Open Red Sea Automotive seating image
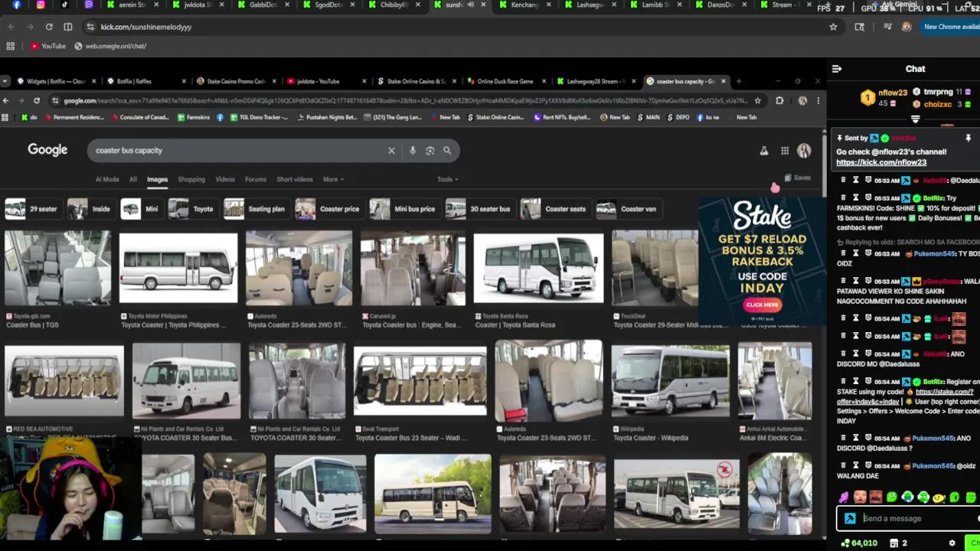 pos(64,380)
